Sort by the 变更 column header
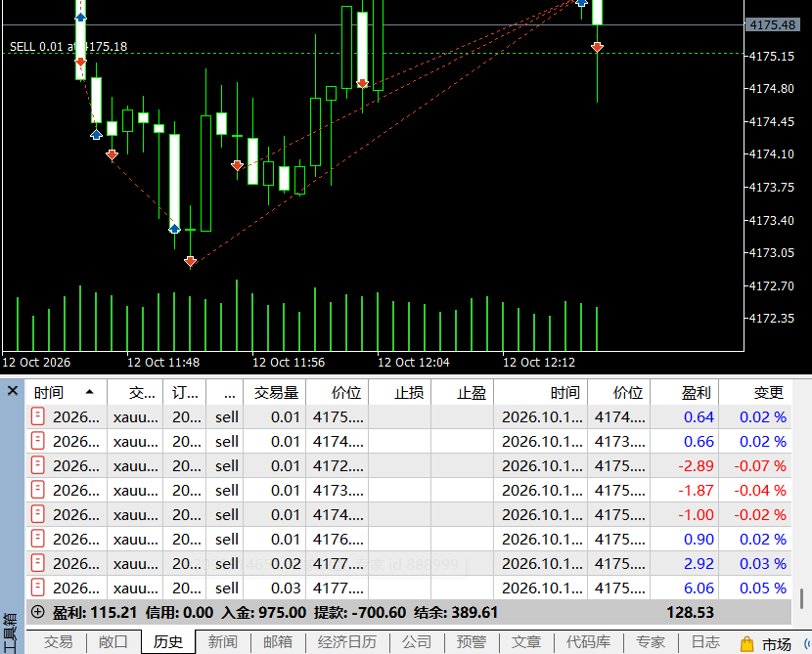 click(755, 393)
